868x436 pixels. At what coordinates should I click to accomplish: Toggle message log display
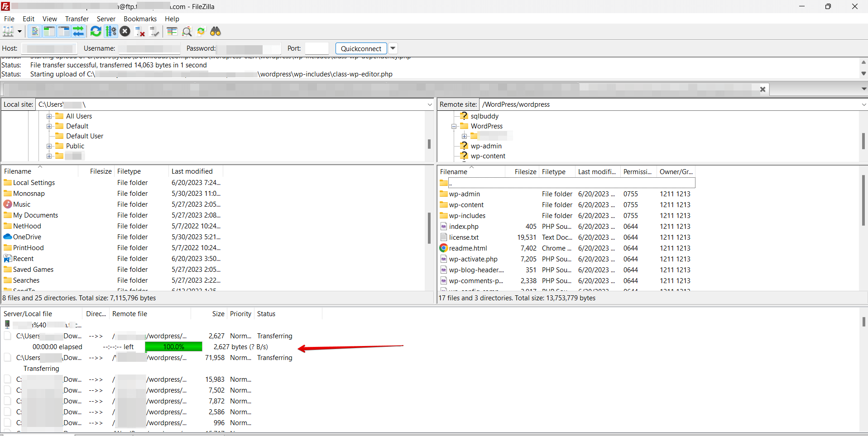pyautogui.click(x=35, y=32)
